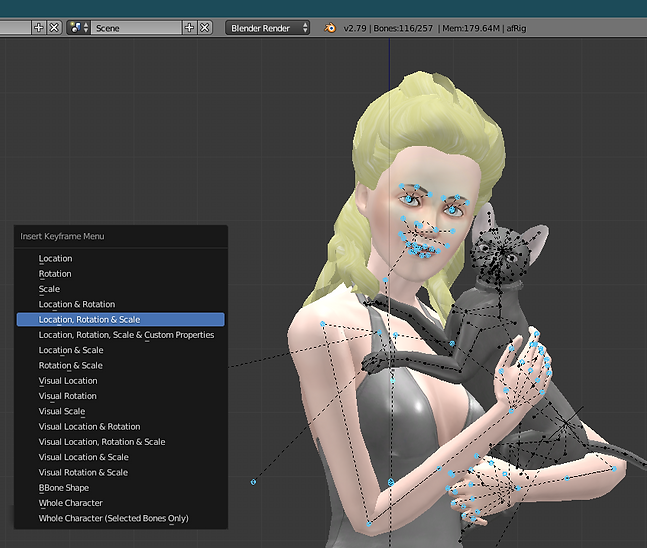Choose Location & Scale entry
Viewport: 647px width, 548px height.
(120, 350)
